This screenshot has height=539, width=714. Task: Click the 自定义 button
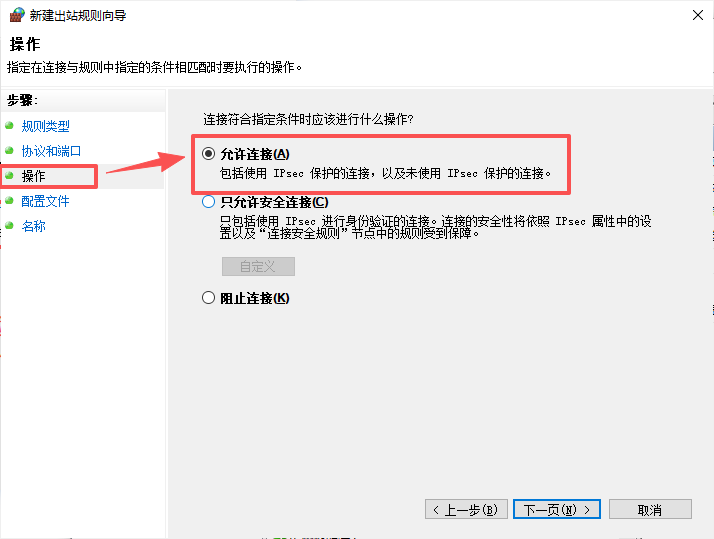coord(258,266)
